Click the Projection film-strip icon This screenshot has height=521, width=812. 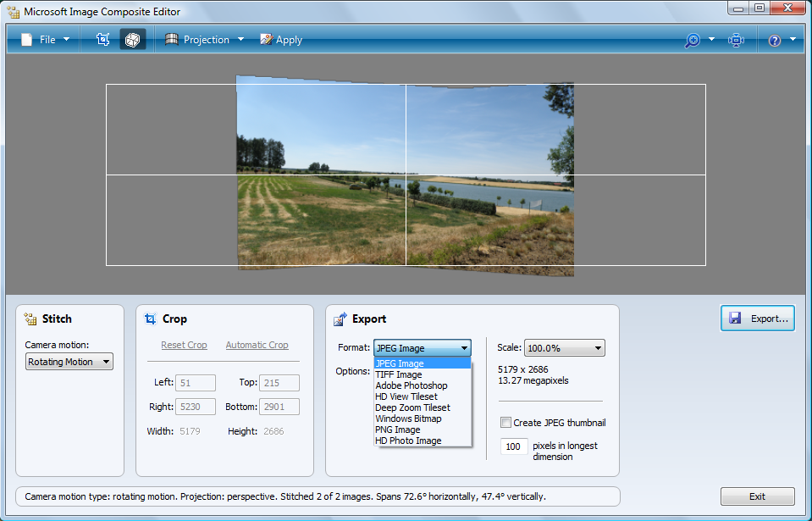click(x=171, y=39)
